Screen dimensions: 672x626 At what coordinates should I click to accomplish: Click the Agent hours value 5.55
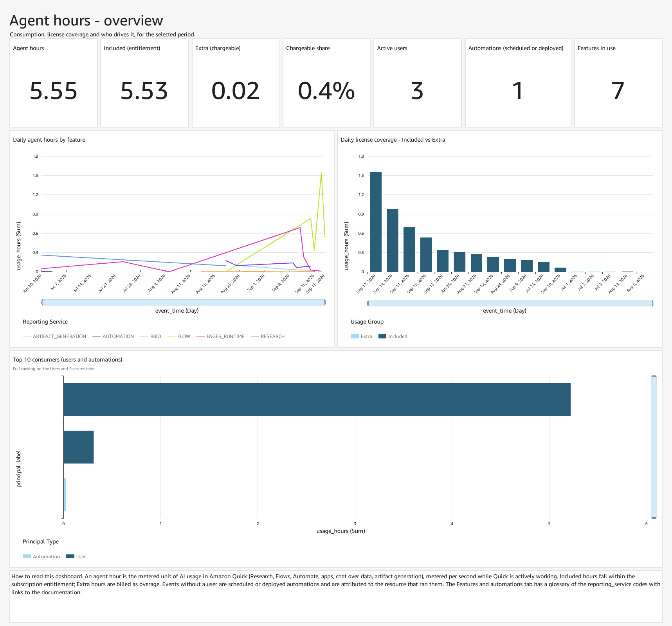pyautogui.click(x=54, y=91)
